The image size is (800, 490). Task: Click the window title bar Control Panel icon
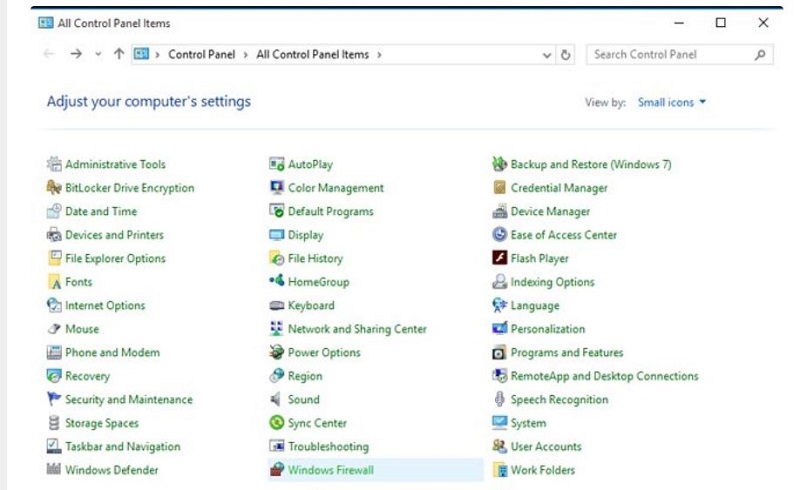pos(45,22)
